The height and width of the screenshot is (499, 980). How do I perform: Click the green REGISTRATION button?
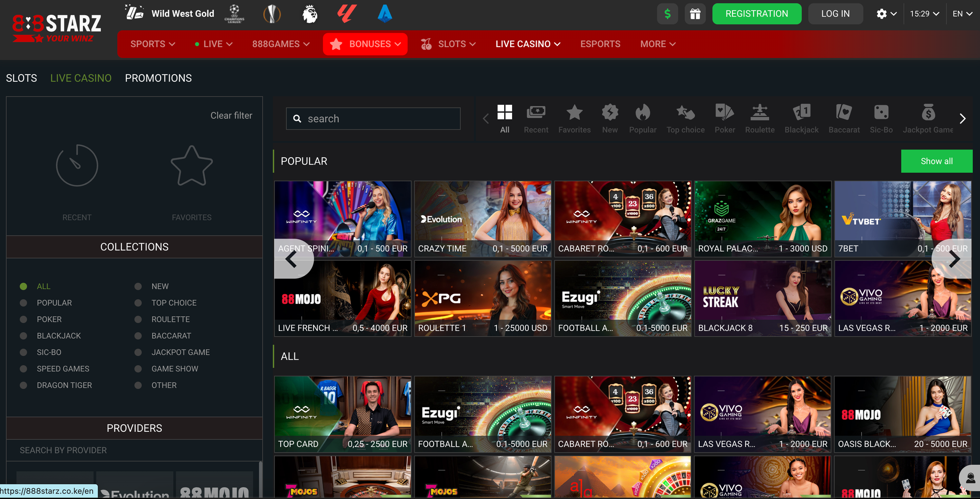pyautogui.click(x=757, y=14)
